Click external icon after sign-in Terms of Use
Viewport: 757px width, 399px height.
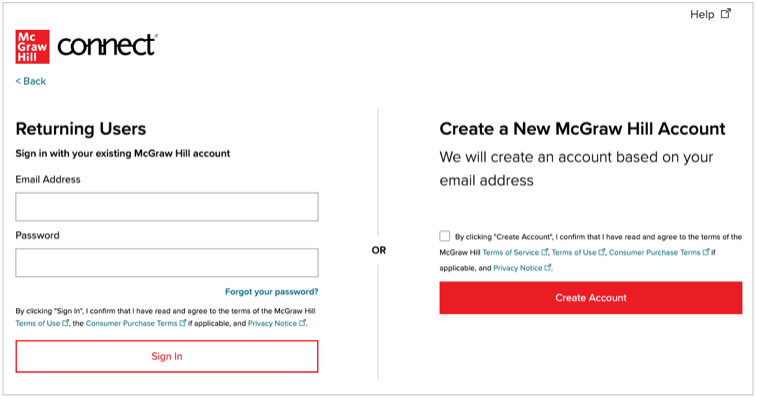(66, 323)
